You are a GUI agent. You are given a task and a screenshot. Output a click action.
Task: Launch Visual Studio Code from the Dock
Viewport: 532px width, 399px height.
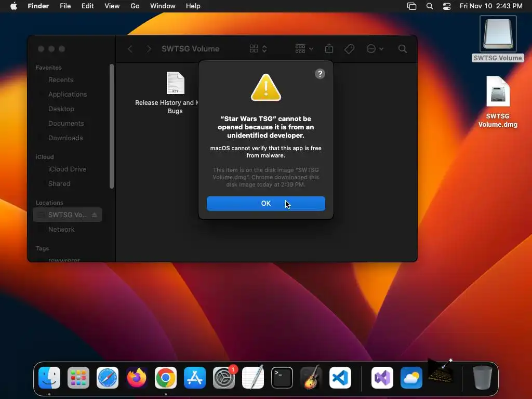pyautogui.click(x=340, y=378)
